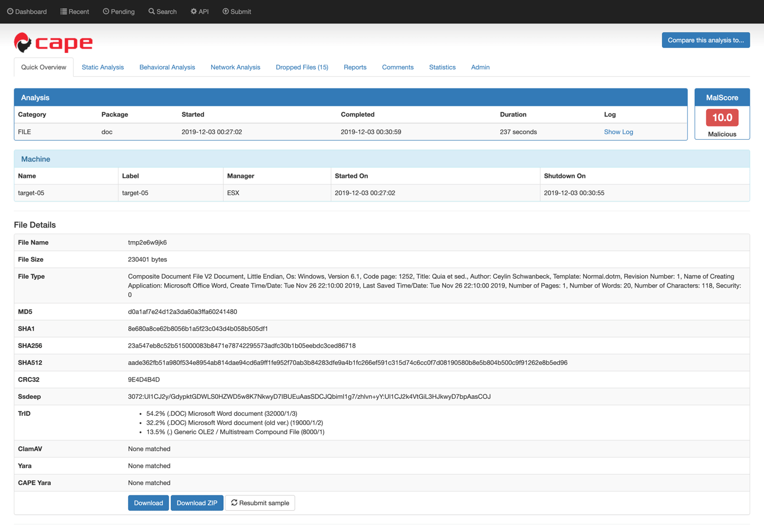
Task: Click the Download ZIP button
Action: click(197, 503)
